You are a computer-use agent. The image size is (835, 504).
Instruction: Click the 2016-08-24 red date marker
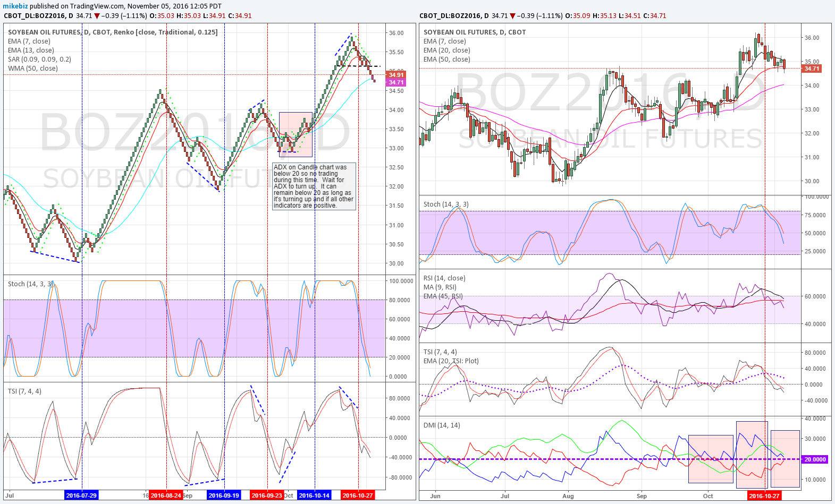click(x=166, y=495)
